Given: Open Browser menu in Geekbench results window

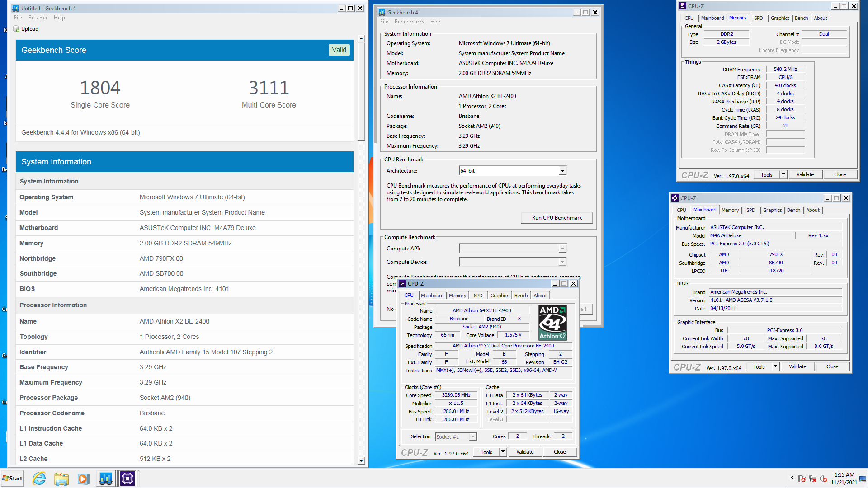Looking at the screenshot, I should (38, 18).
